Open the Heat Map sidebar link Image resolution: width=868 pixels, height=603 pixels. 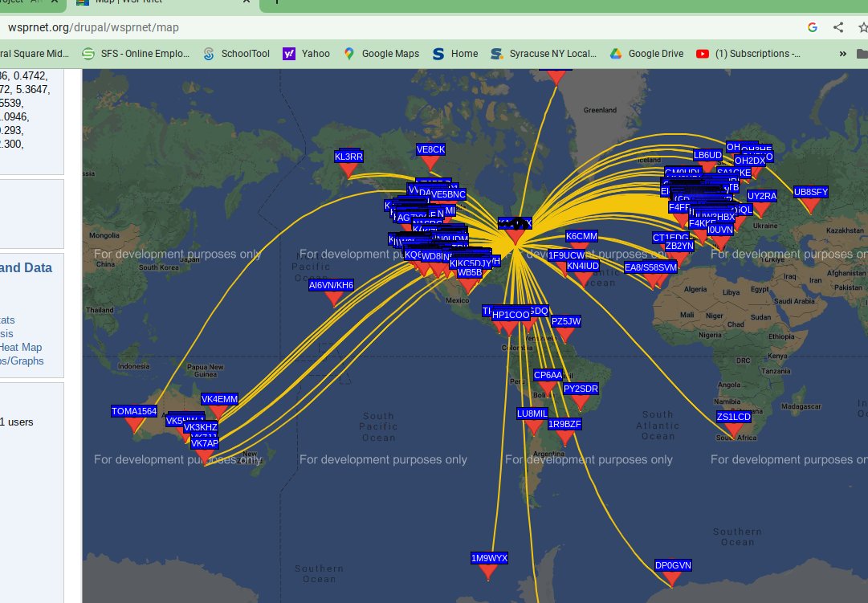click(x=21, y=347)
